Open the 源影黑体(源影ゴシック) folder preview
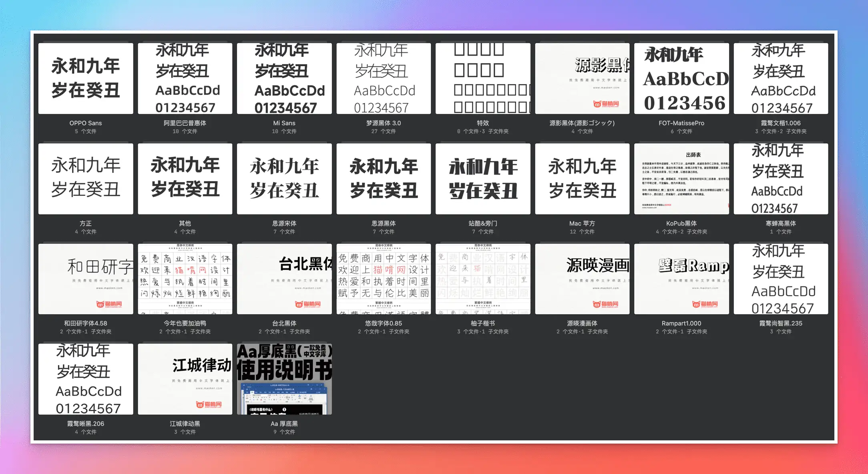This screenshot has width=868, height=474. (x=582, y=78)
